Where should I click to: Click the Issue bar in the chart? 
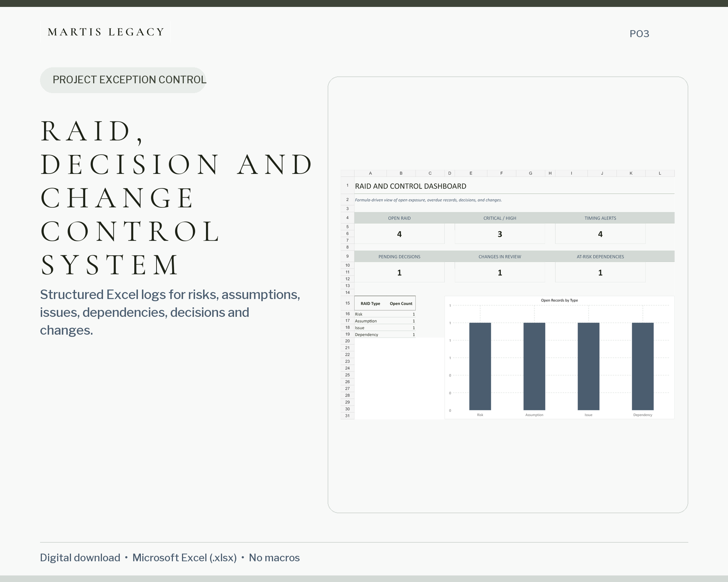click(x=589, y=366)
